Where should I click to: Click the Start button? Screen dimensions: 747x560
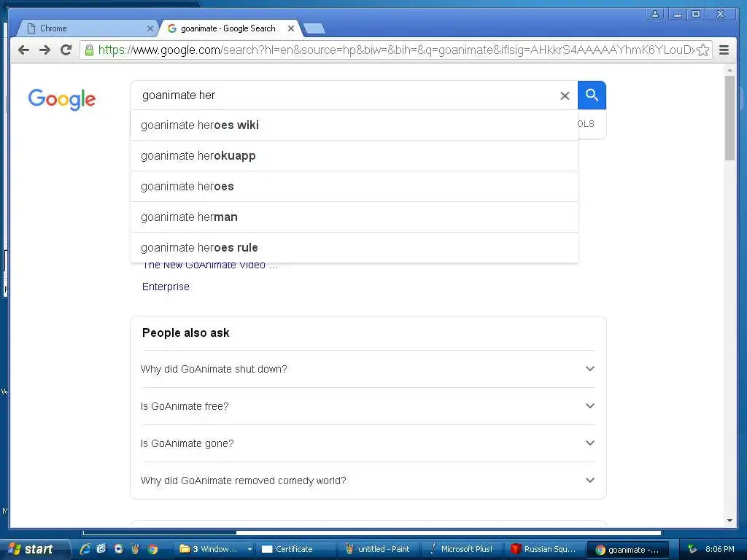coord(34,549)
